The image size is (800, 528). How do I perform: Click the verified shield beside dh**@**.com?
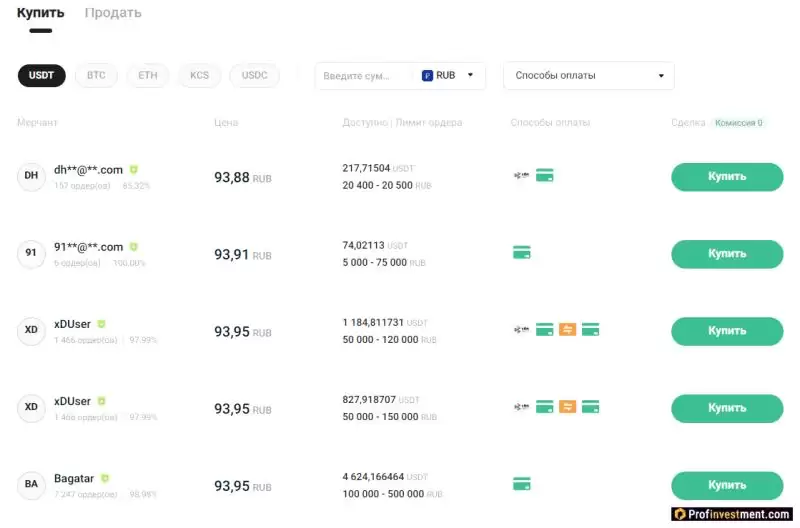pos(134,170)
